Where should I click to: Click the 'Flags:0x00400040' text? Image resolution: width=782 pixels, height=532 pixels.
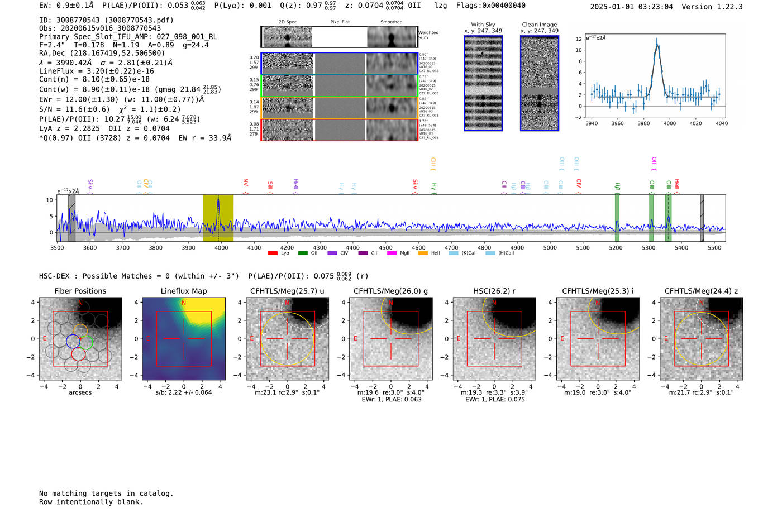pyautogui.click(x=490, y=6)
